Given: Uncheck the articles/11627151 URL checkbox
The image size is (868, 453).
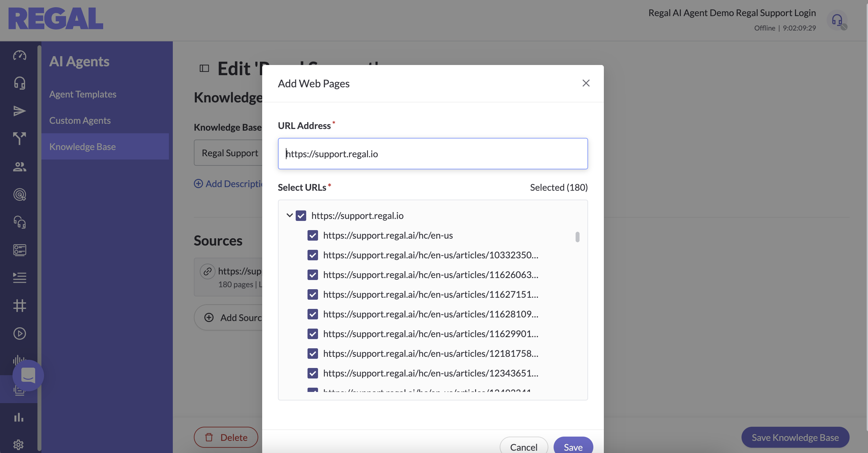Looking at the screenshot, I should point(313,294).
